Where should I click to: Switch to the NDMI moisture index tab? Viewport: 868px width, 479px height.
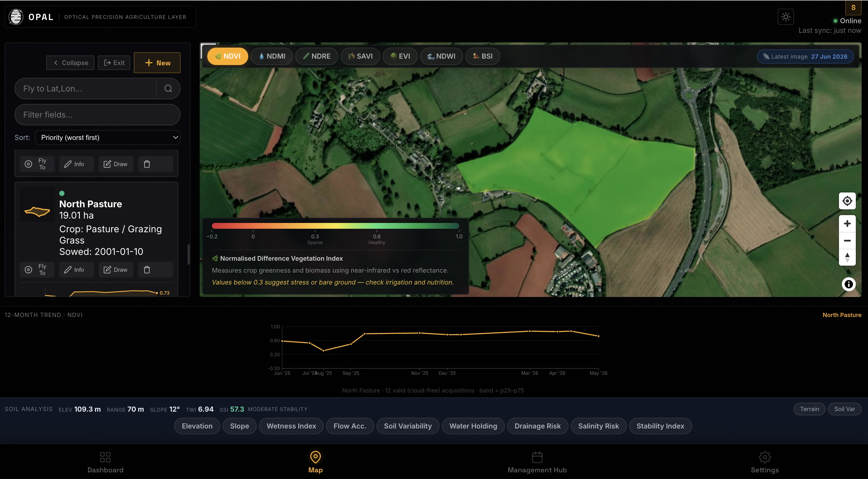pyautogui.click(x=272, y=56)
